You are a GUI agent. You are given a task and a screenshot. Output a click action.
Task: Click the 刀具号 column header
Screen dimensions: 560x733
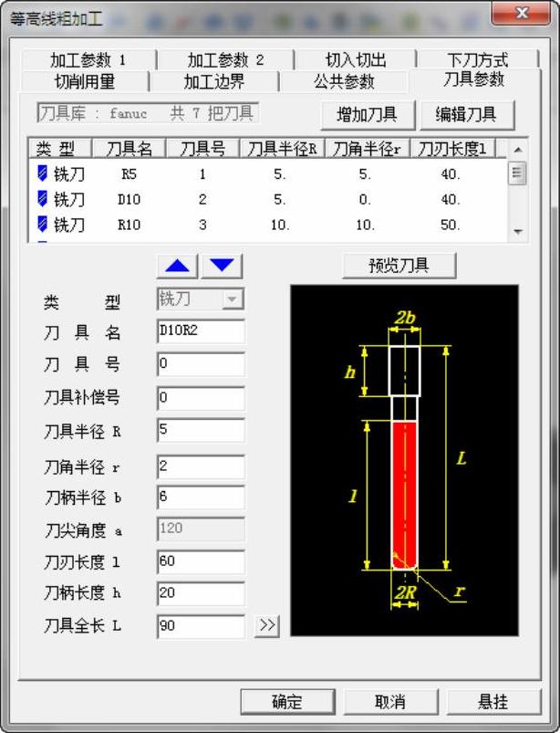202,149
